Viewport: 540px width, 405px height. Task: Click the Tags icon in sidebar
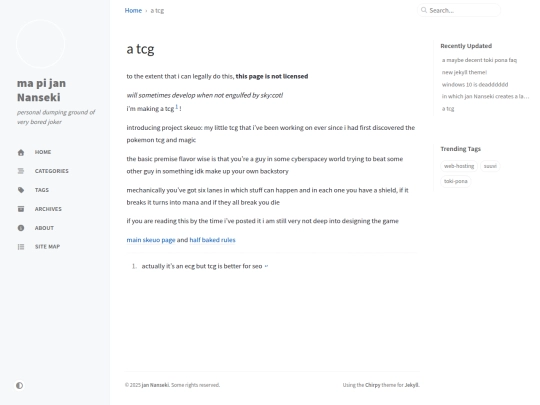click(21, 190)
